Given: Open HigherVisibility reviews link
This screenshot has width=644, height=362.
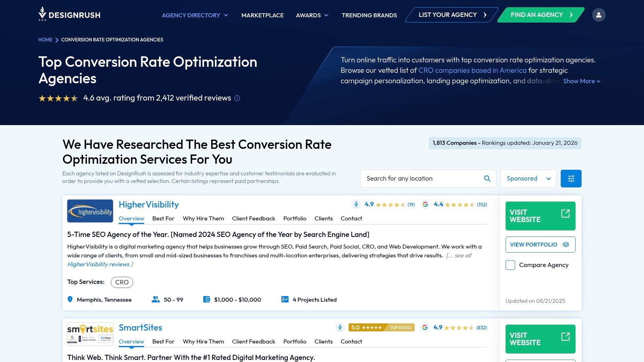Looking at the screenshot, I should (98, 264).
